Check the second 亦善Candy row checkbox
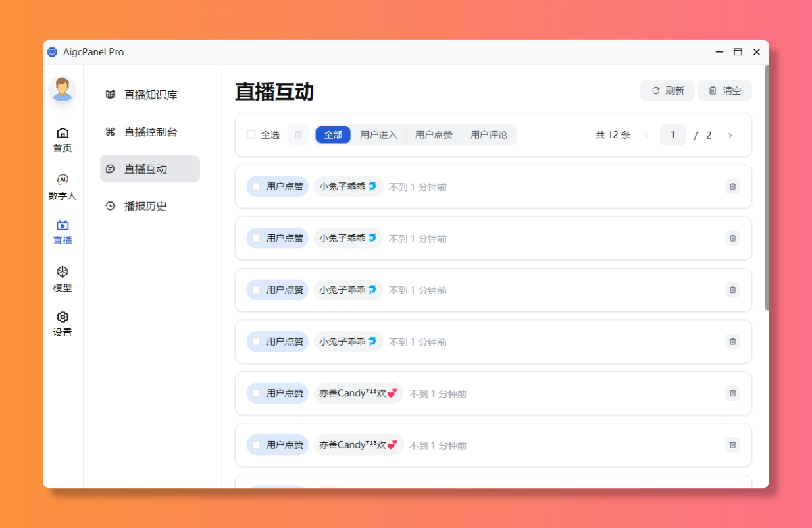 [x=256, y=445]
